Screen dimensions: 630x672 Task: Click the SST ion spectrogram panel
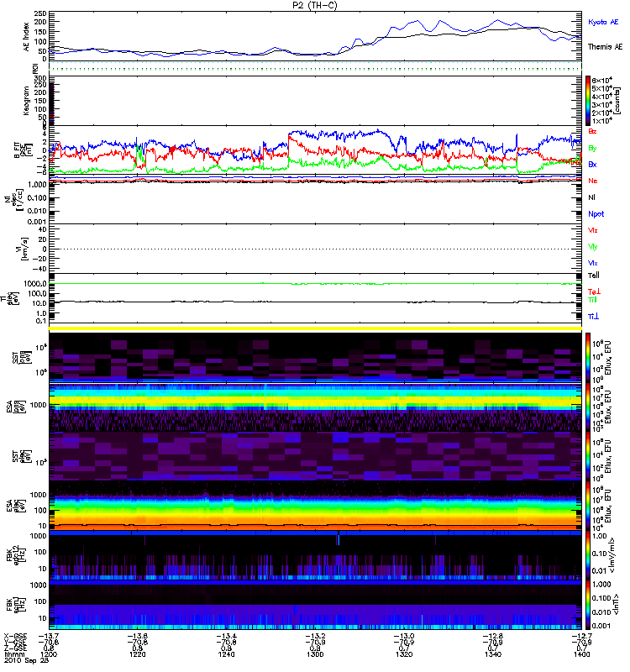tap(316, 358)
